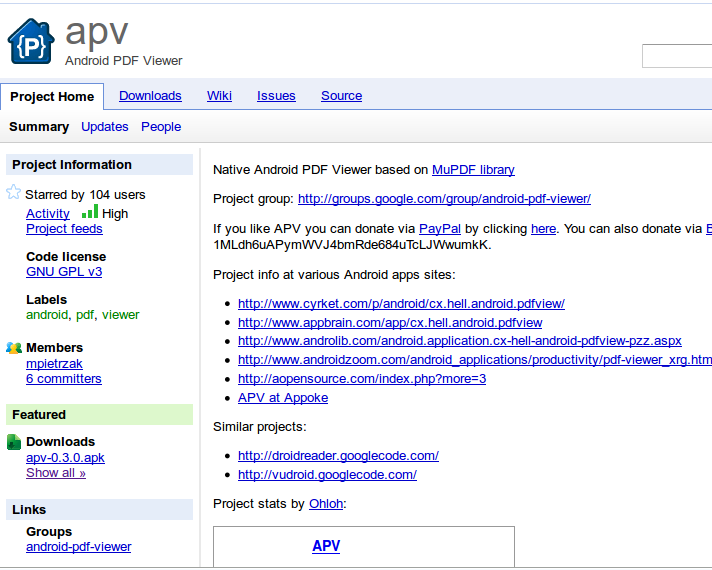This screenshot has width=712, height=570.
Task: Click the PayPal link
Action: tap(440, 229)
